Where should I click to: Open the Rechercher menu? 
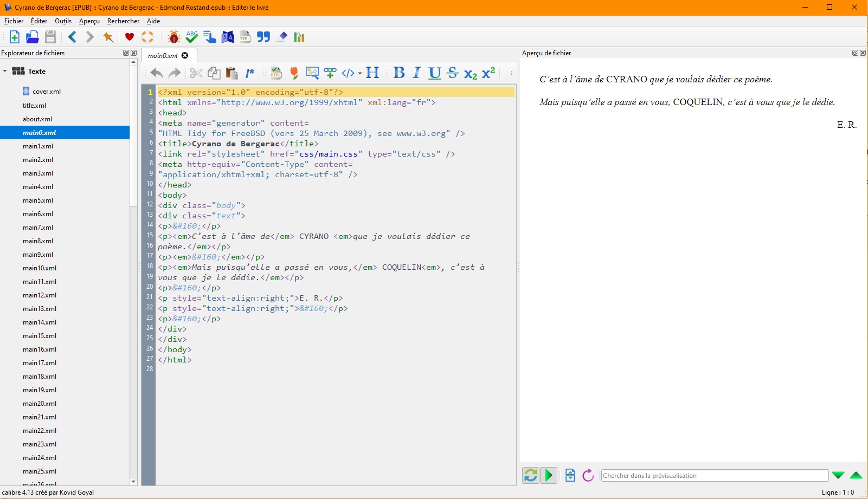pos(123,21)
